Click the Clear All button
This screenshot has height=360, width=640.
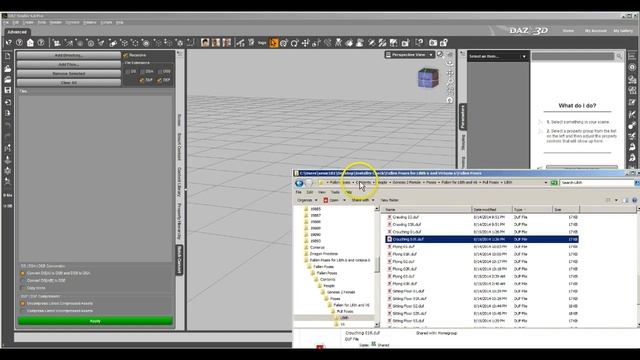(x=69, y=82)
